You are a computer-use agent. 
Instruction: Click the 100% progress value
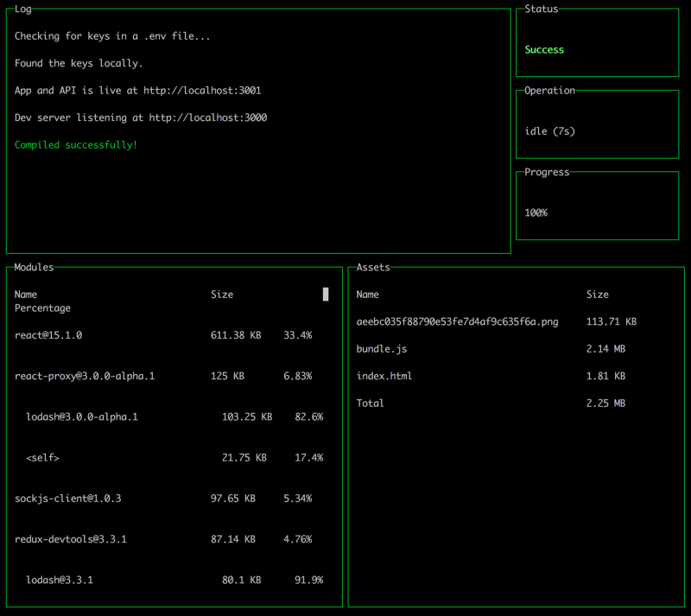point(536,213)
